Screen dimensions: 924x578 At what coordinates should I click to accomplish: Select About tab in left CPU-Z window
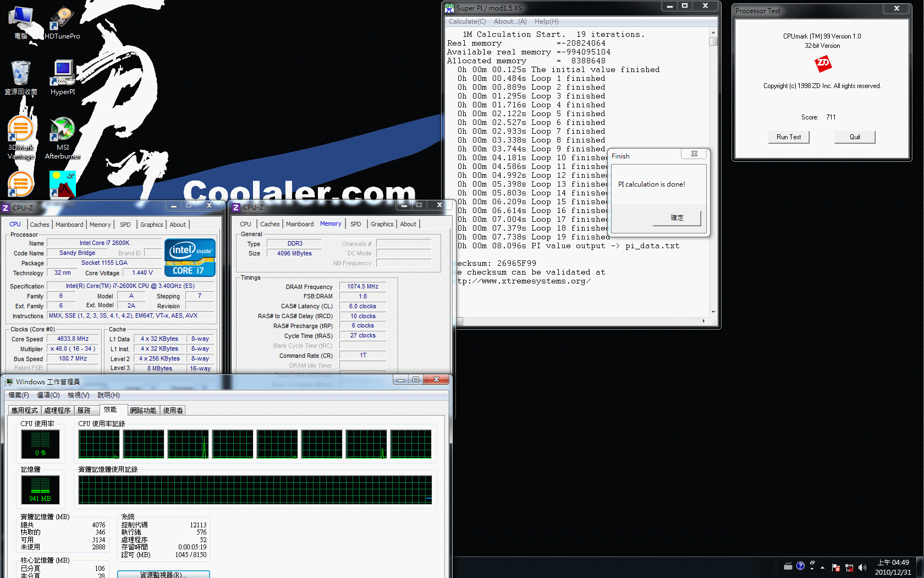pyautogui.click(x=178, y=225)
